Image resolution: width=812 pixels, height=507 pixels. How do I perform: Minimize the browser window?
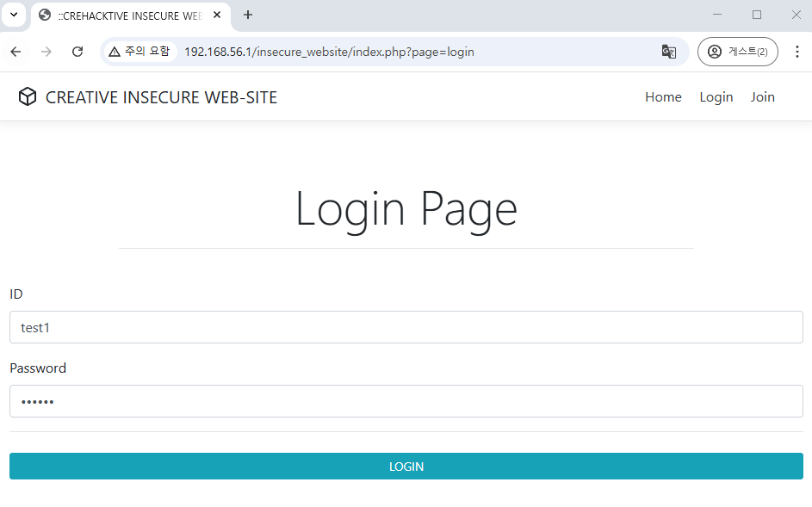pos(717,15)
